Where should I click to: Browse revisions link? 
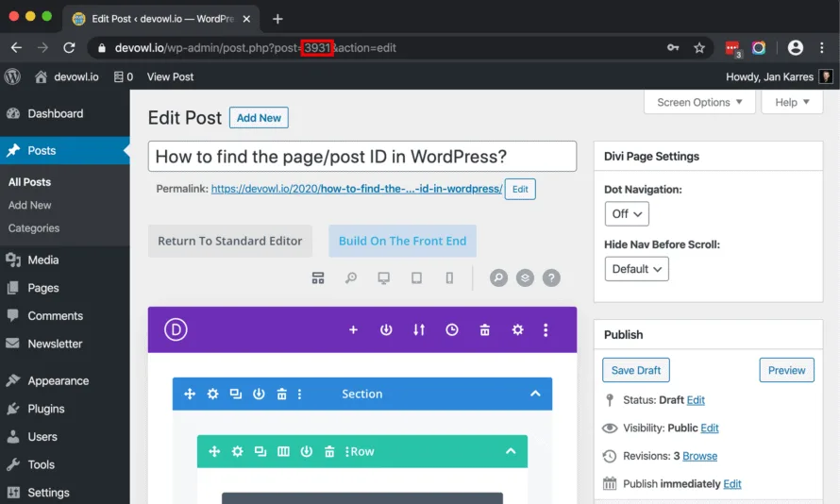click(x=699, y=456)
